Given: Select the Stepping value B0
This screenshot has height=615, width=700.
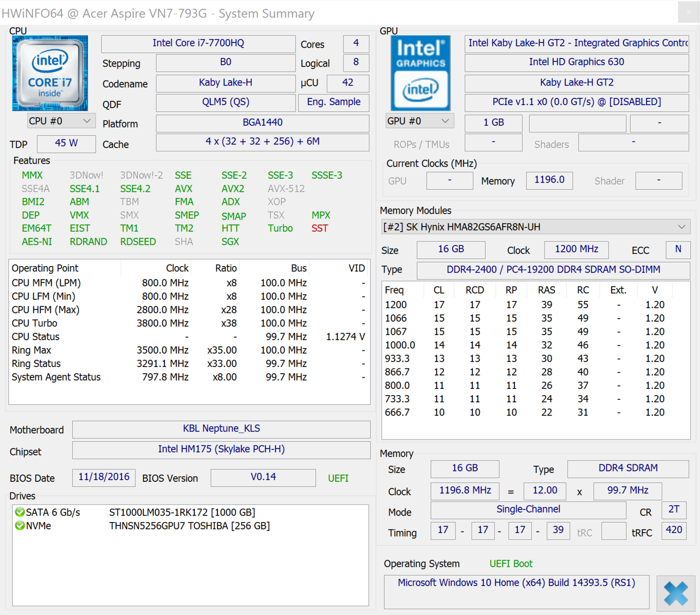Looking at the screenshot, I should point(226,63).
